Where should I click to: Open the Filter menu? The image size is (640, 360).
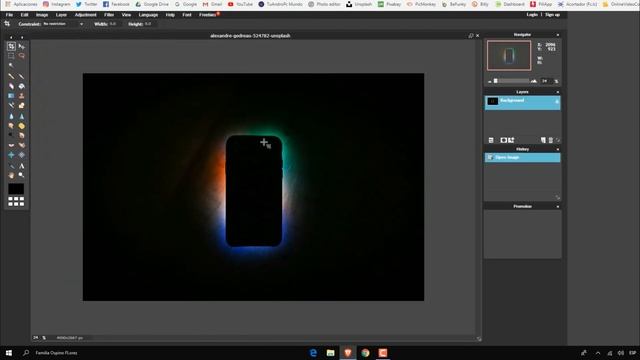tap(109, 15)
